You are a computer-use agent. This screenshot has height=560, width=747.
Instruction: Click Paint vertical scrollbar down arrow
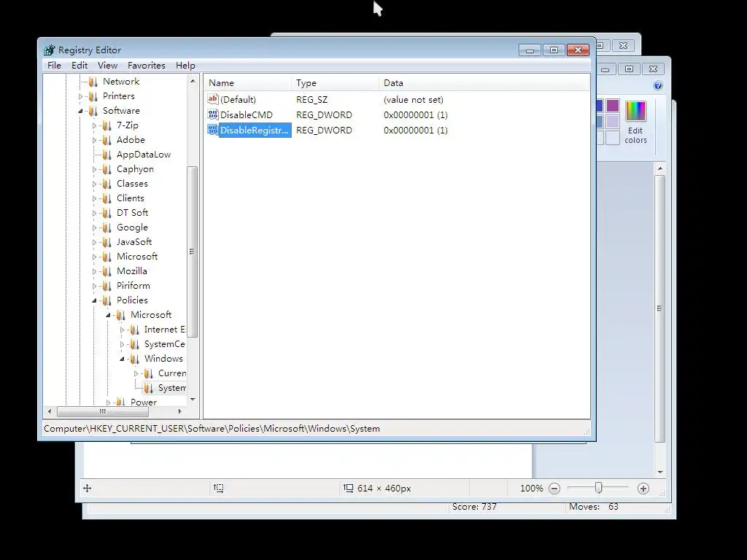pyautogui.click(x=659, y=472)
